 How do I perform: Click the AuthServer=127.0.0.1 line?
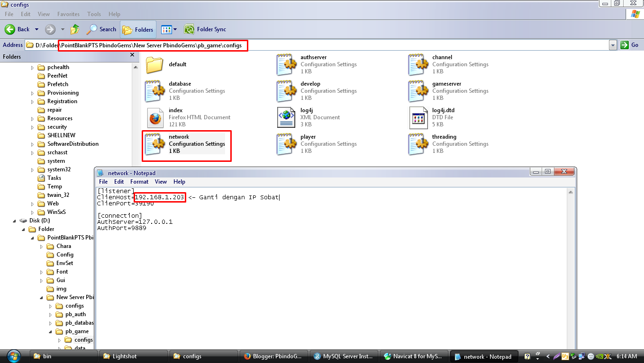pos(135,221)
